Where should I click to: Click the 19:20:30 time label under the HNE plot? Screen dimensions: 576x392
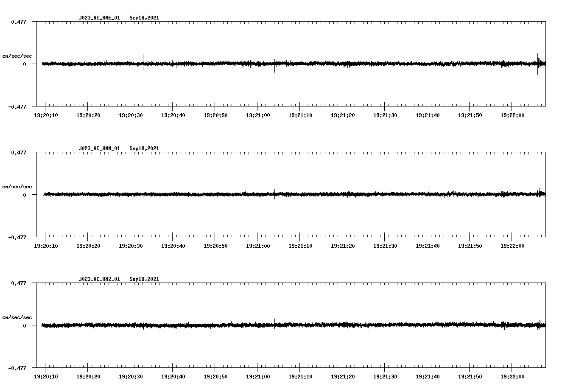point(131,115)
